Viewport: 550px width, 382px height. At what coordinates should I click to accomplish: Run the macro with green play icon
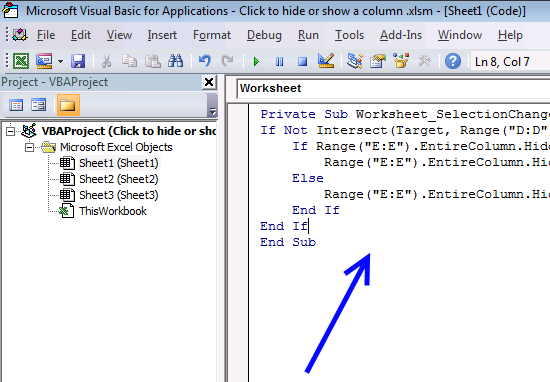pos(256,62)
